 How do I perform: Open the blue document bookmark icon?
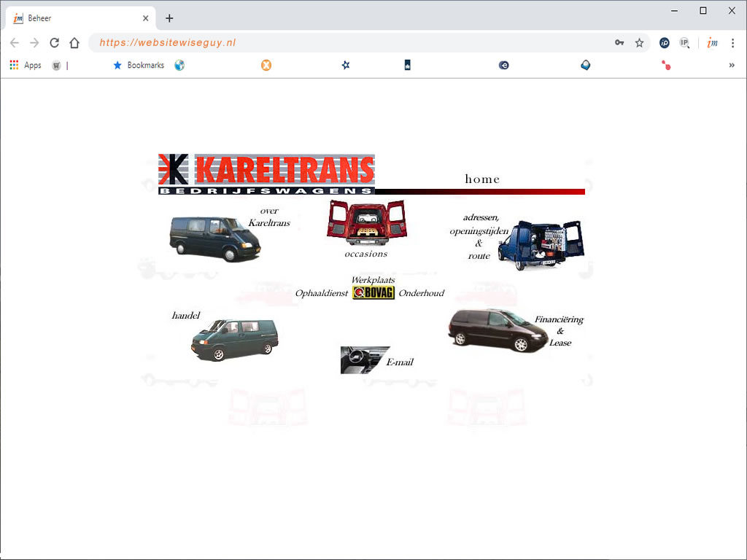click(x=407, y=65)
